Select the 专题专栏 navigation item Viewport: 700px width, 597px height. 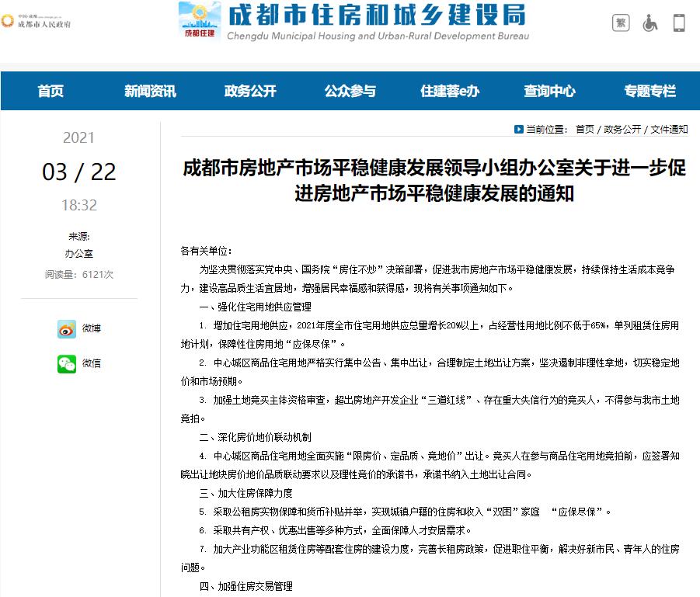(650, 91)
